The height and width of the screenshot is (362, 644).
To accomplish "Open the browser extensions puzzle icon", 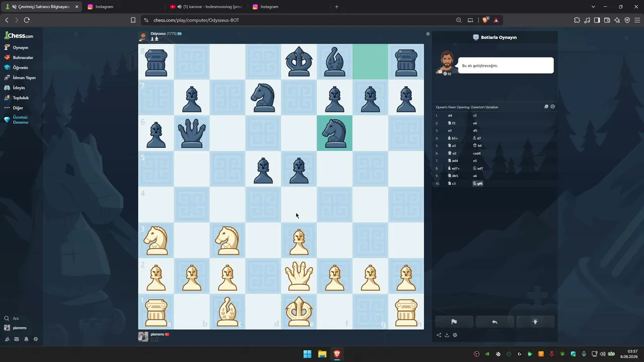I will [x=577, y=20].
